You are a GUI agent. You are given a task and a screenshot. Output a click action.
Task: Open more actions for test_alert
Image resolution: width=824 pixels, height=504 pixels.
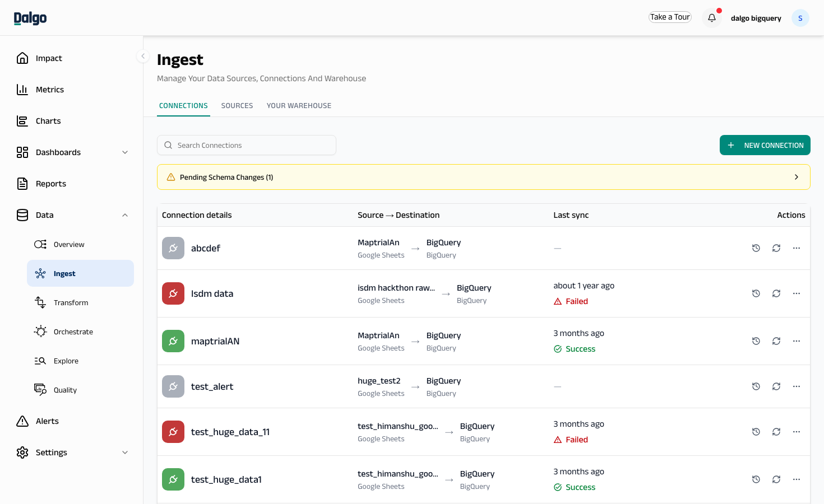797,386
